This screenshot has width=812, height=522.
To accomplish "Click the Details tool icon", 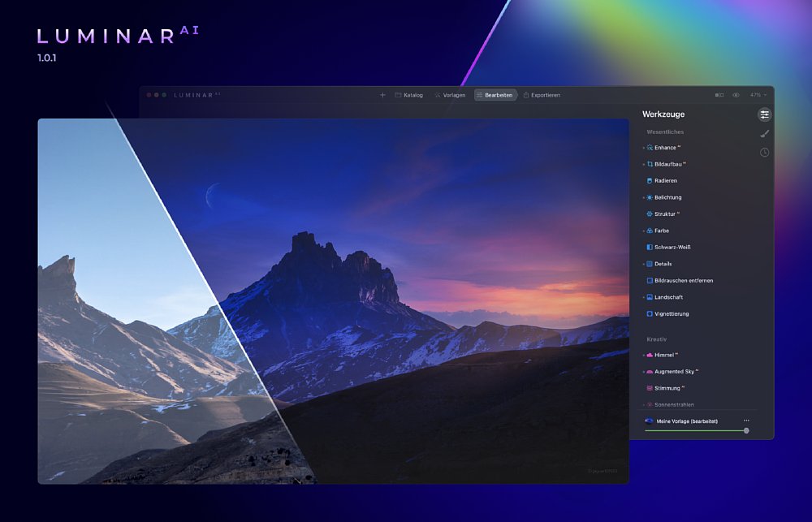I will coord(650,264).
